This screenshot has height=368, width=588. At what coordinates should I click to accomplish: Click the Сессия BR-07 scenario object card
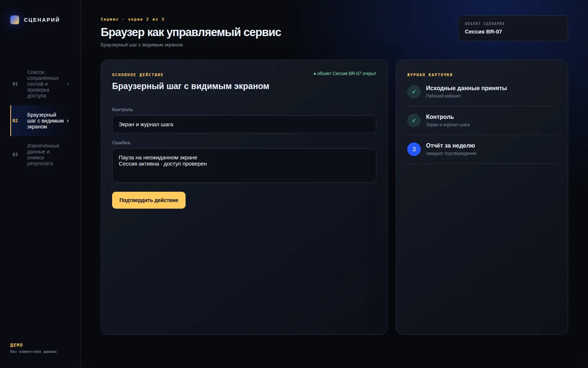pos(513,28)
